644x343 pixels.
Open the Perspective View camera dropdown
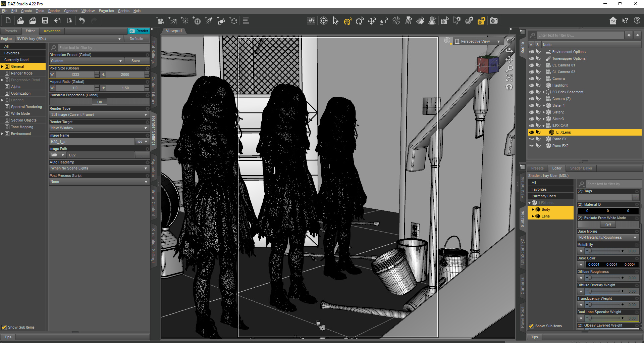point(478,42)
